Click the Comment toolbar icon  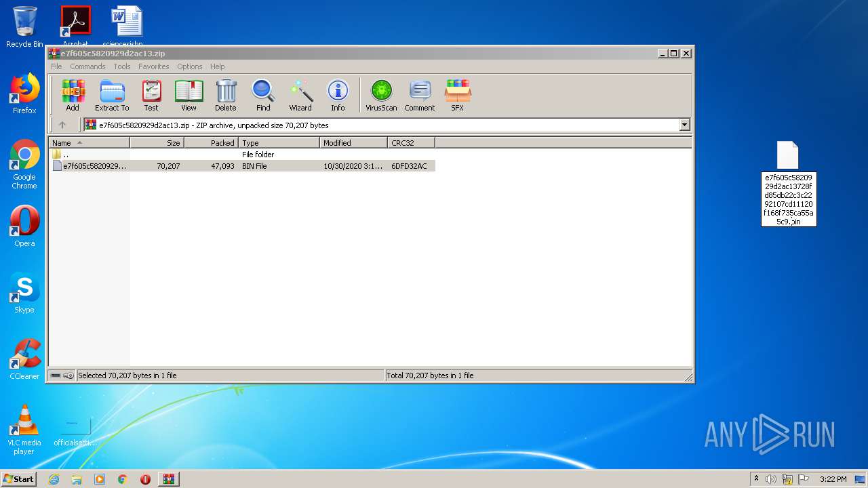pos(420,95)
